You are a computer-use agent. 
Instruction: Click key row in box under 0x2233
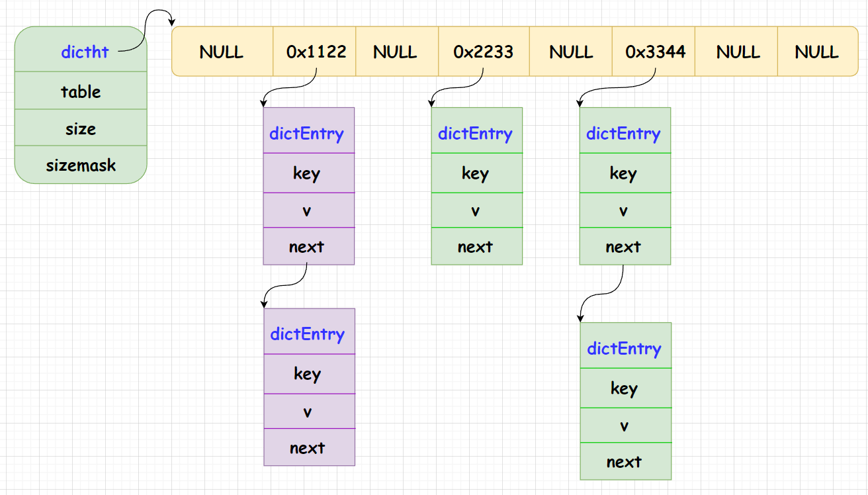click(x=477, y=173)
